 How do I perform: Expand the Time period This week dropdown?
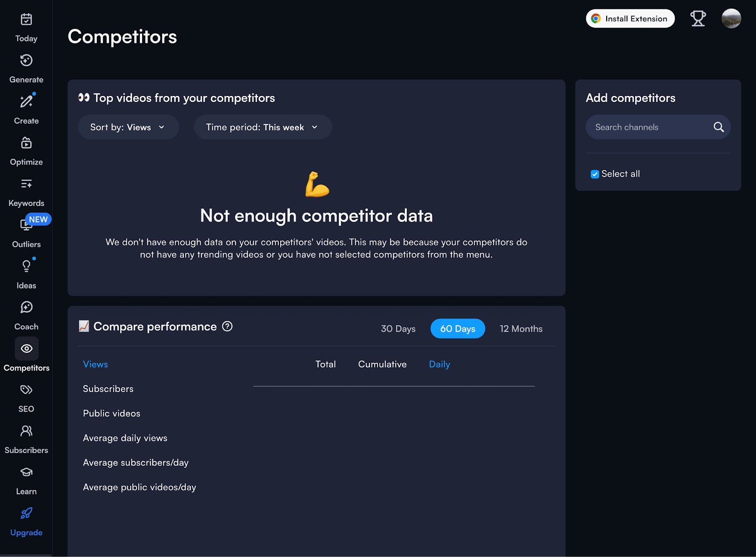(263, 127)
